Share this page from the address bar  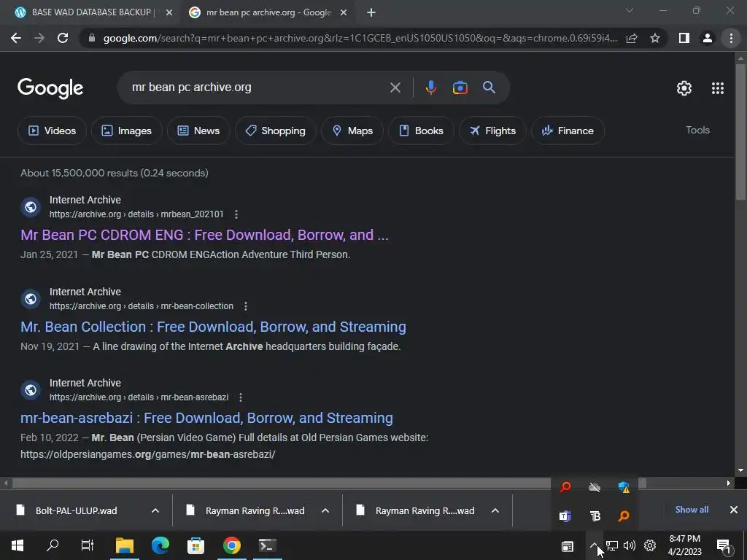click(x=632, y=38)
